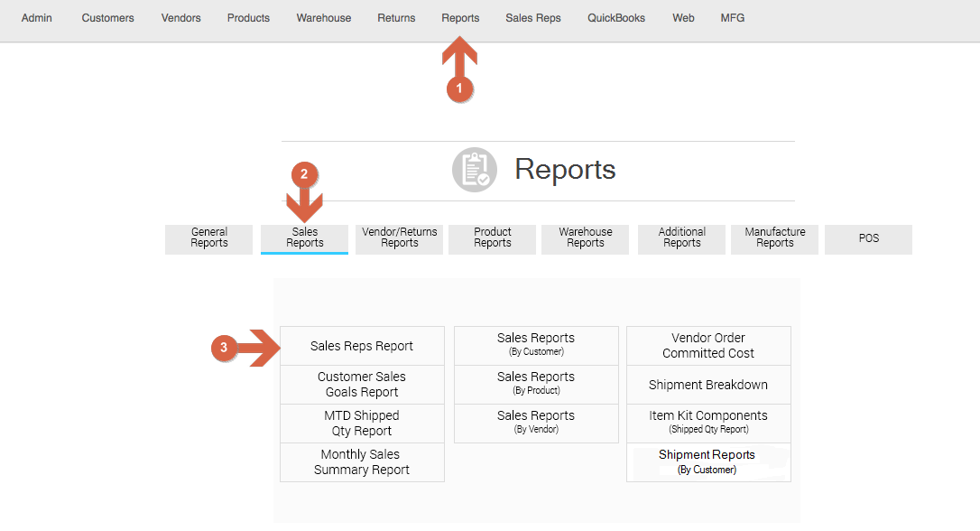
Task: Switch to the Sales Reports tab
Action: coord(304,238)
